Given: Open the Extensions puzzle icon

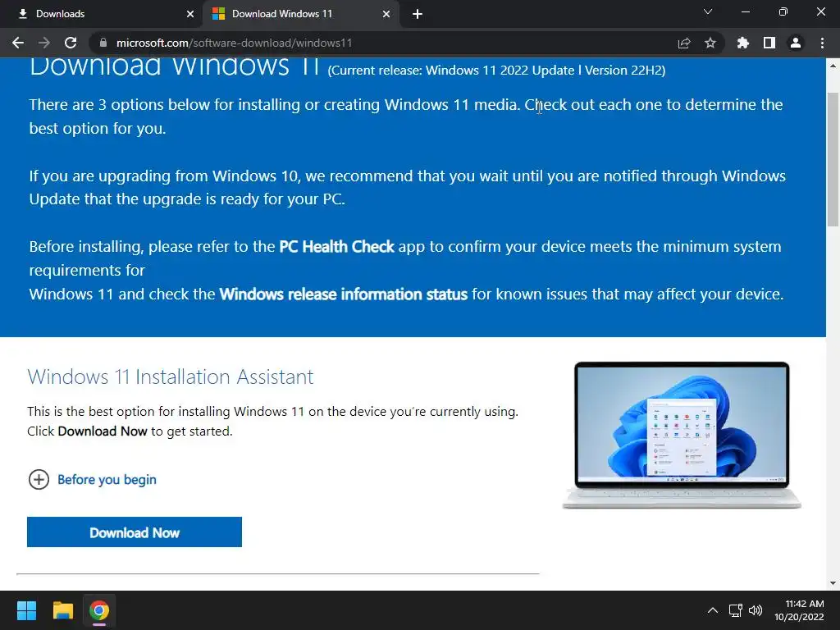Looking at the screenshot, I should pos(742,43).
